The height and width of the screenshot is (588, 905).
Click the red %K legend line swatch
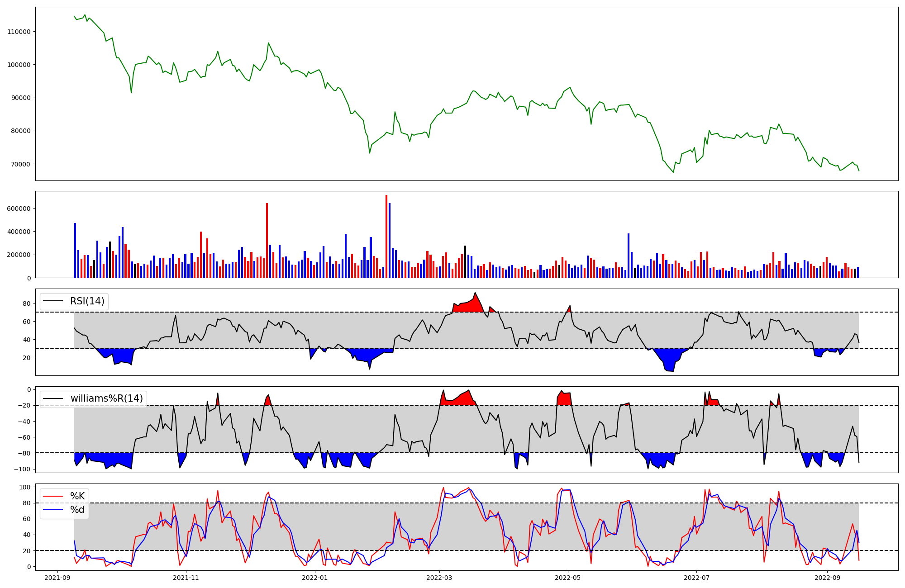coord(53,496)
